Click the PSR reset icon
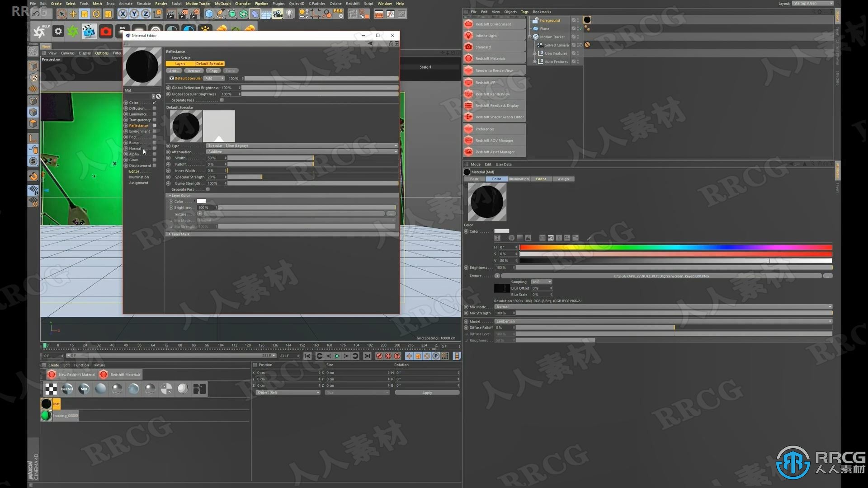This screenshot has width=868, height=488. tap(338, 14)
